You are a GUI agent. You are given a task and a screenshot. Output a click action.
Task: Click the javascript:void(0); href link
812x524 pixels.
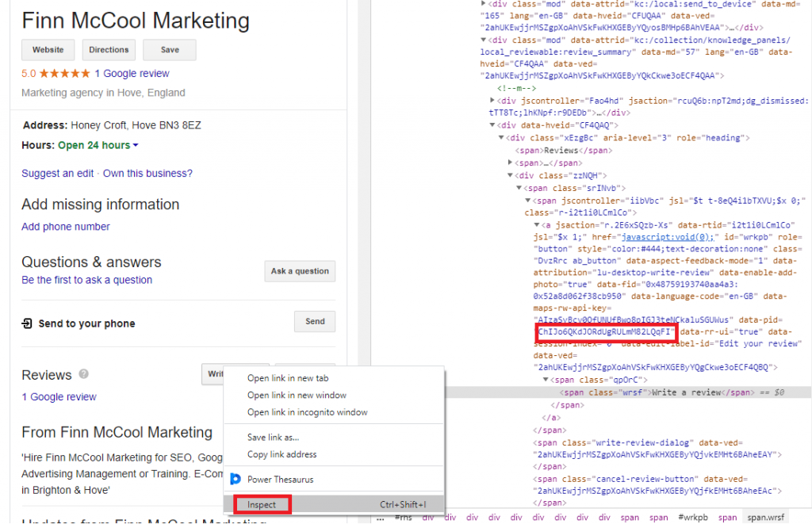(668, 237)
